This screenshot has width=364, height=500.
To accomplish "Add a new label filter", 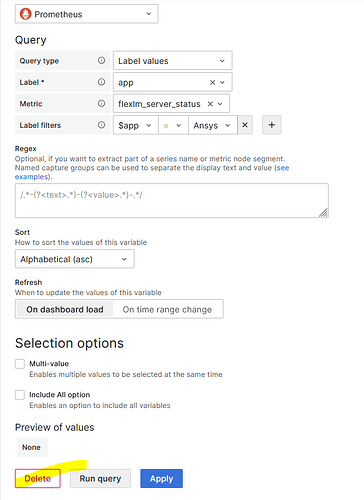I will point(272,125).
